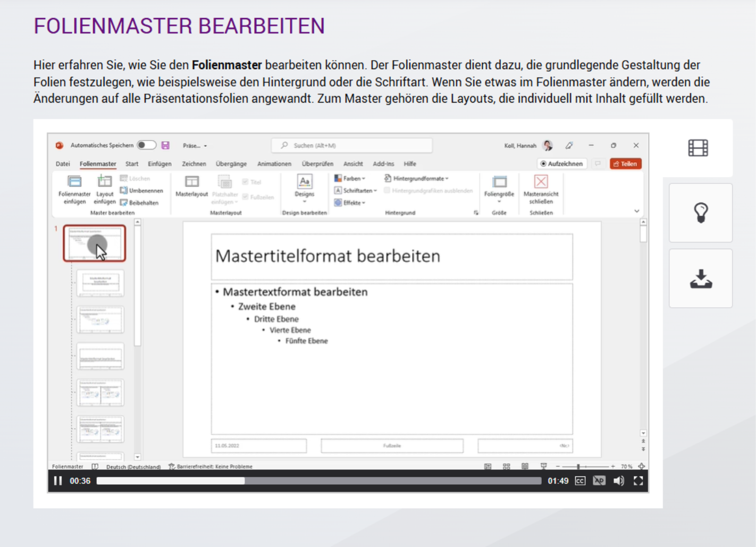Click Folienmaster einfügen icon
Screen dimensions: 756x547
pyautogui.click(x=74, y=182)
